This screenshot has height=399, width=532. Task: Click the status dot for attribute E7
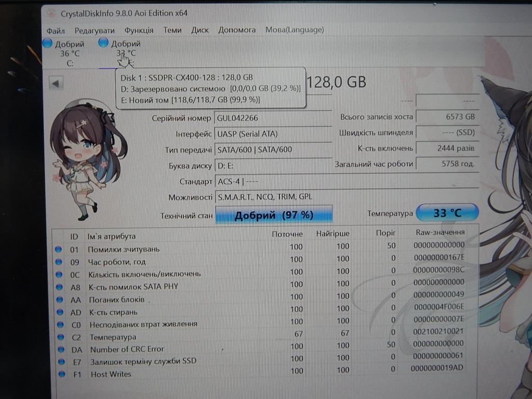(61, 362)
